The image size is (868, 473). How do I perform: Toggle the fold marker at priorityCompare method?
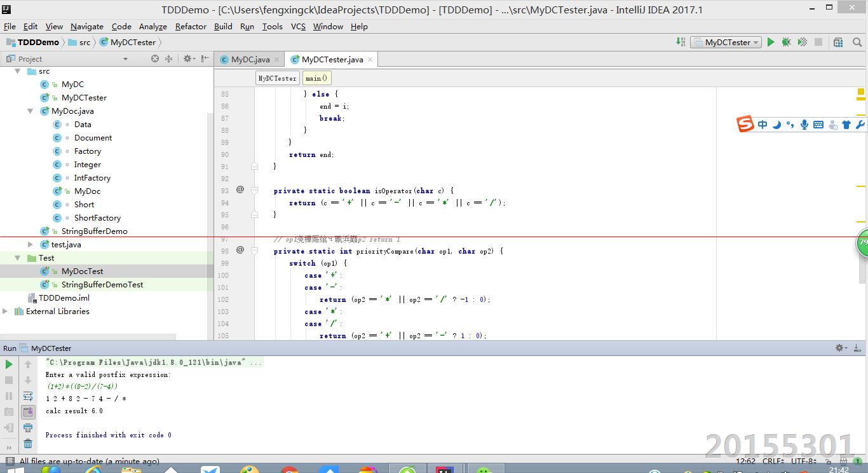pos(254,250)
